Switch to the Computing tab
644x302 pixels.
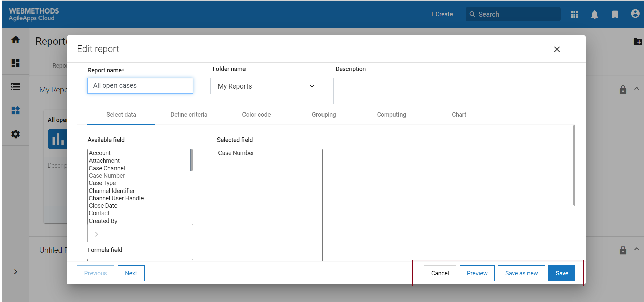(391, 115)
